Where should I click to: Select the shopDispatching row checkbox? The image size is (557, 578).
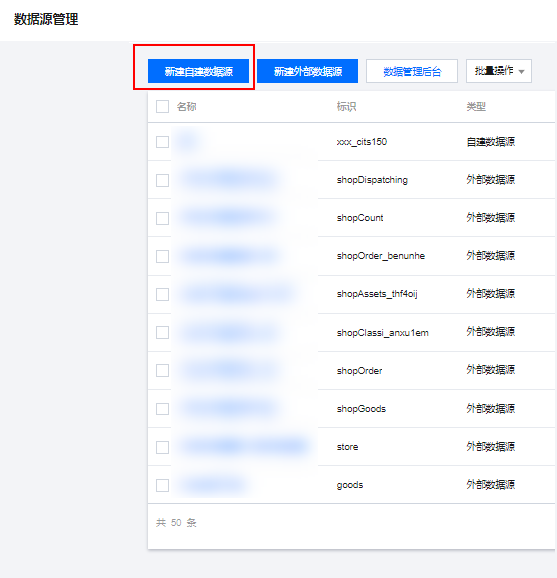pos(162,180)
